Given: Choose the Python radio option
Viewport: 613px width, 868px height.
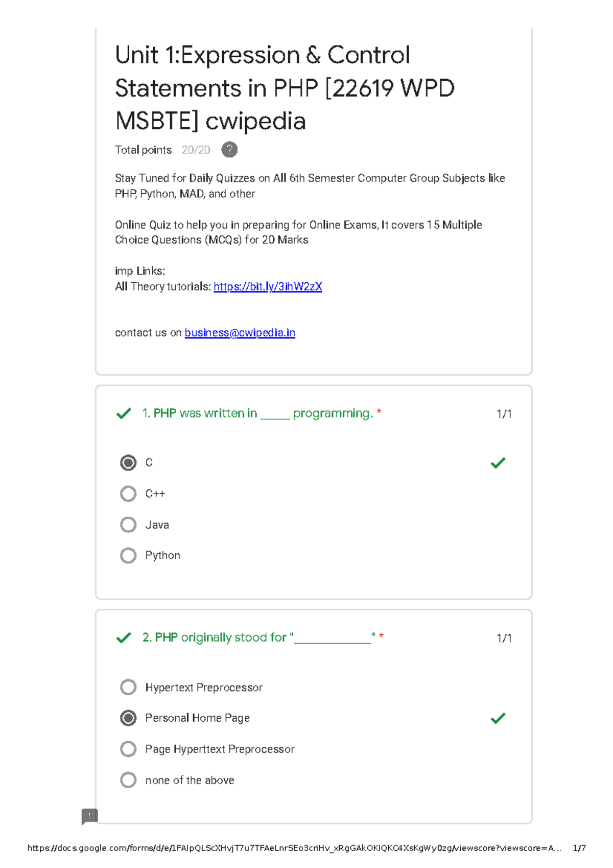Looking at the screenshot, I should pyautogui.click(x=128, y=556).
